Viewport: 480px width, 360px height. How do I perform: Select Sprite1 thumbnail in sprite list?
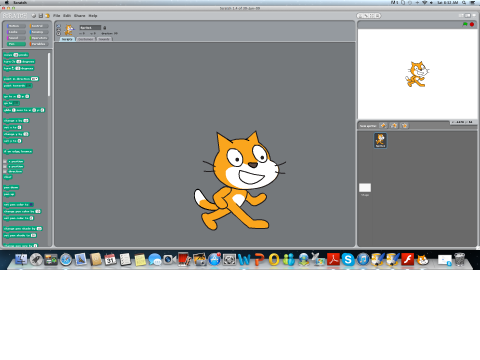pyautogui.click(x=380, y=140)
